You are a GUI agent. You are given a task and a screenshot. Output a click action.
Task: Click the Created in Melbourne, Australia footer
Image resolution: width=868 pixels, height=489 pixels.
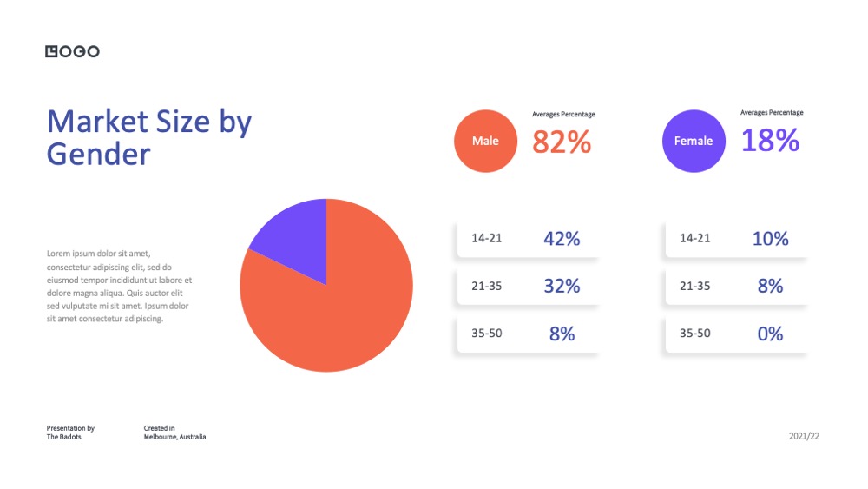174,433
